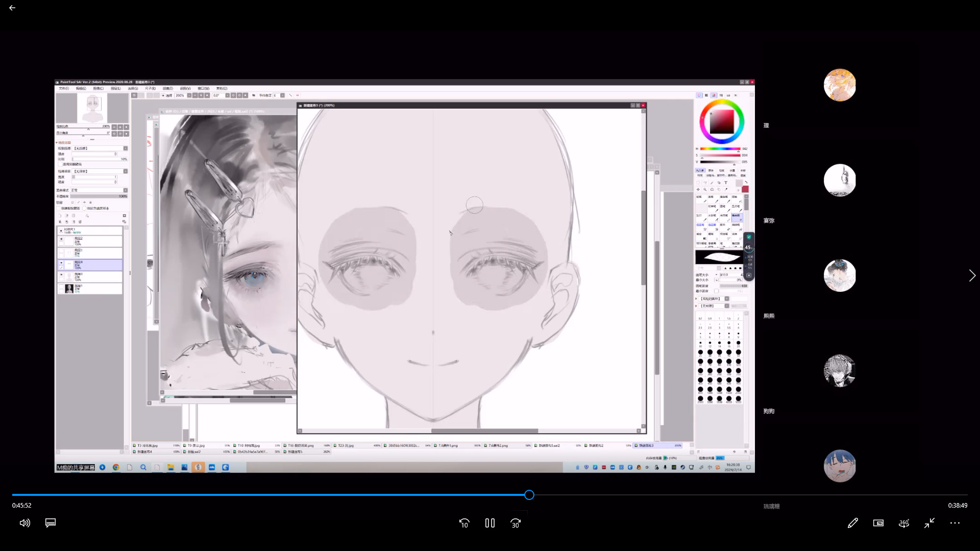Open the 图层(L) layer menu in SAI
The image size is (980, 551).
pyautogui.click(x=116, y=88)
